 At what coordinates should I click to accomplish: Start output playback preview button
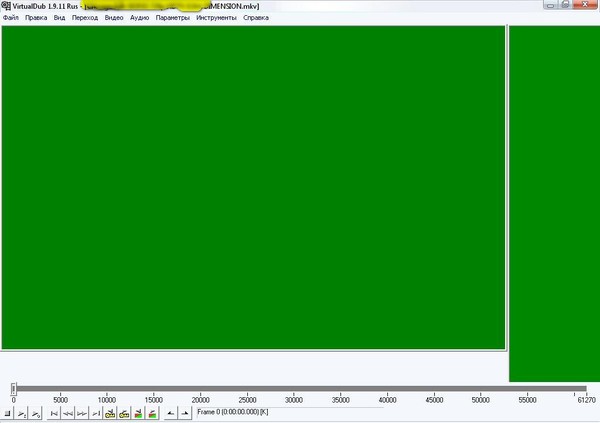click(36, 413)
